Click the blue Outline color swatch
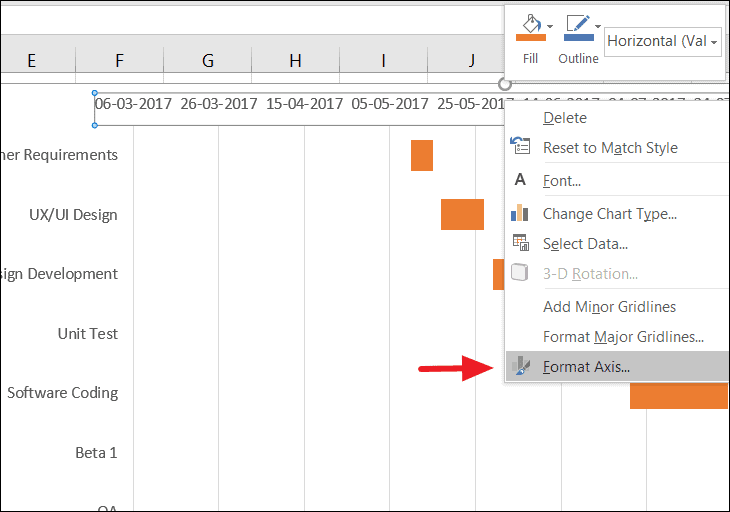The image size is (730, 512). pyautogui.click(x=579, y=37)
